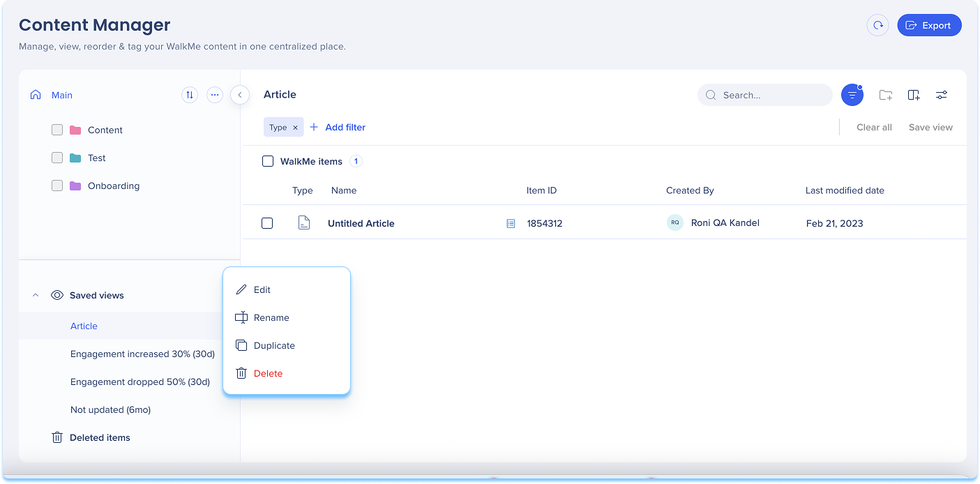This screenshot has width=980, height=484.
Task: Remove the Type filter chip via x
Action: coord(295,128)
